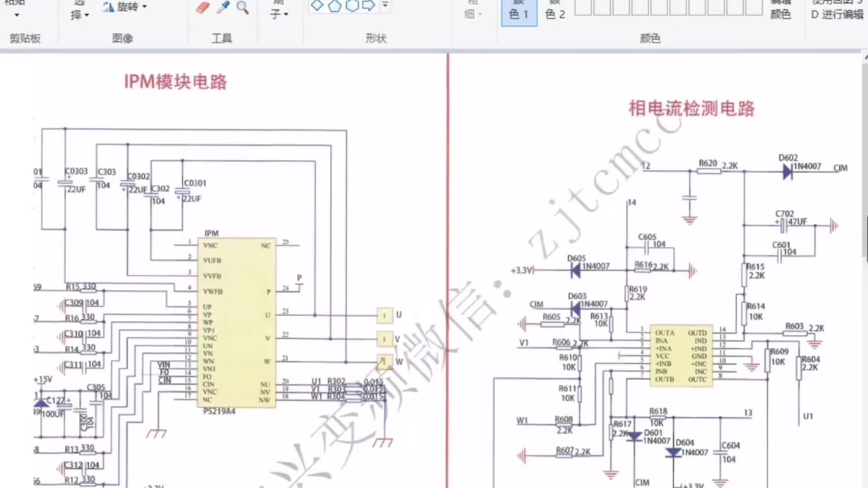The height and width of the screenshot is (488, 868).
Task: Expand the shapes gallery list
Action: click(x=385, y=5)
